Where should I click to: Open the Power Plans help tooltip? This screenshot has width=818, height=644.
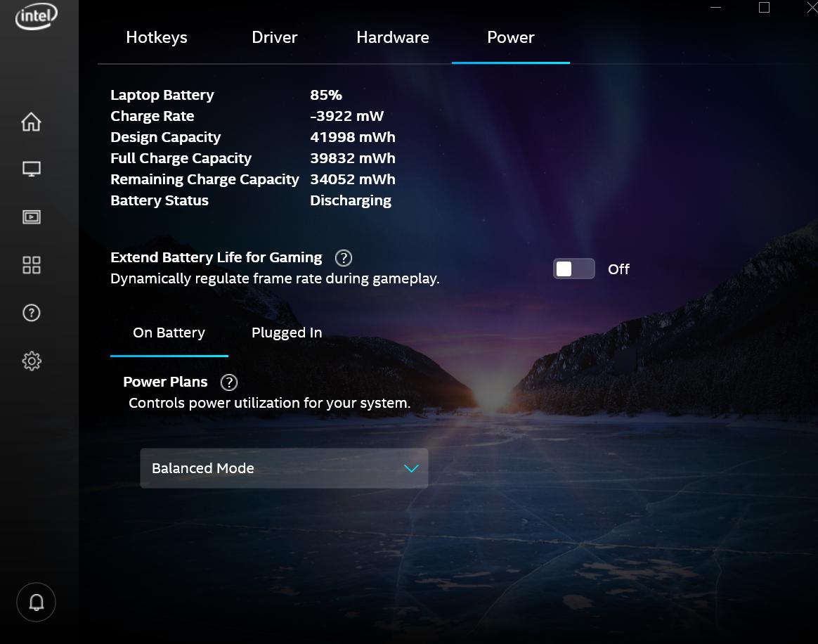(228, 382)
